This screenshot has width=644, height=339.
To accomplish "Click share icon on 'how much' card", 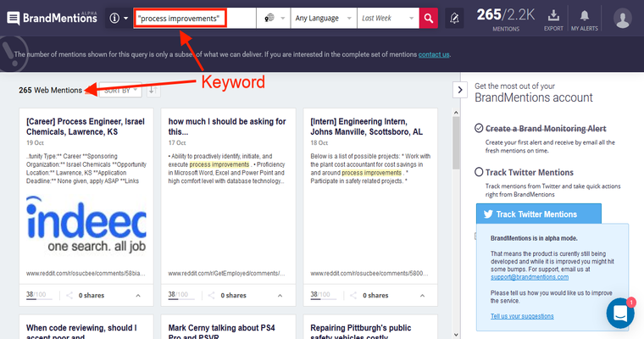I will 212,296.
